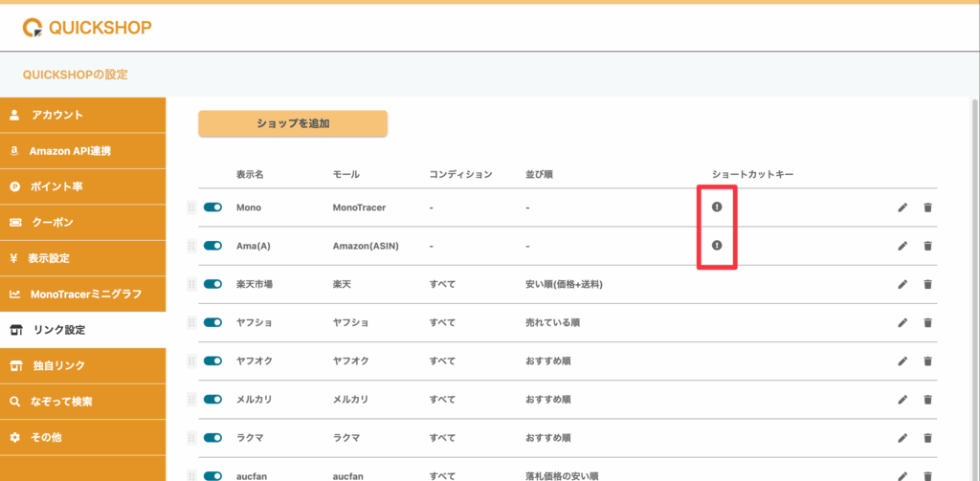Viewport: 980px width, 481px height.
Task: Select MonoTracerミニグラフ sidebar item
Action: 82,295
